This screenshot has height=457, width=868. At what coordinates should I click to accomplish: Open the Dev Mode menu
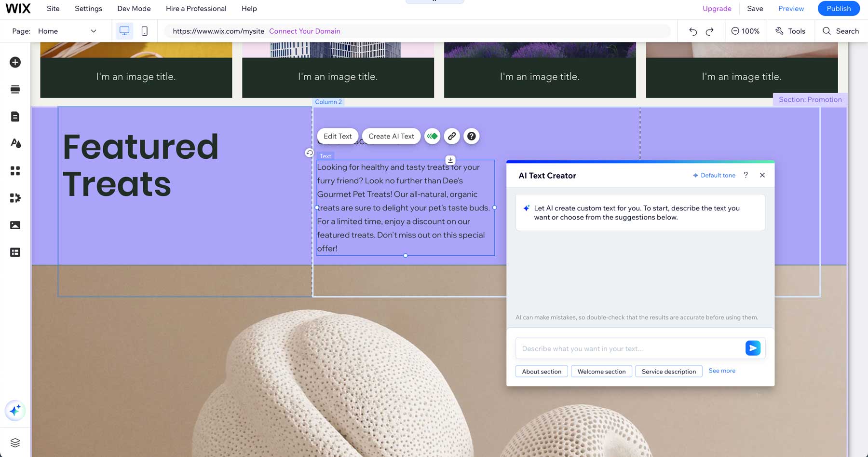[x=134, y=8]
